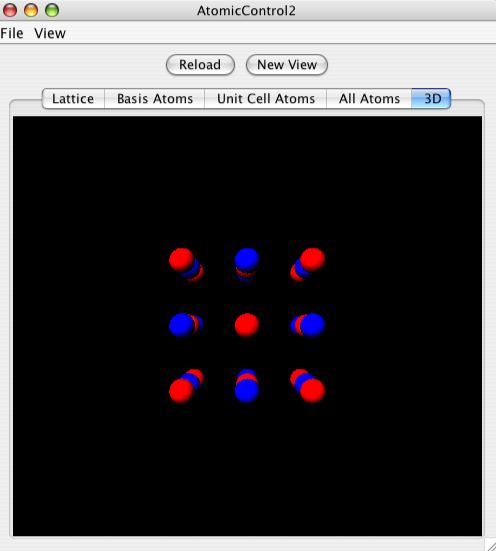Click the blue bottom-center atom sphere

[247, 390]
